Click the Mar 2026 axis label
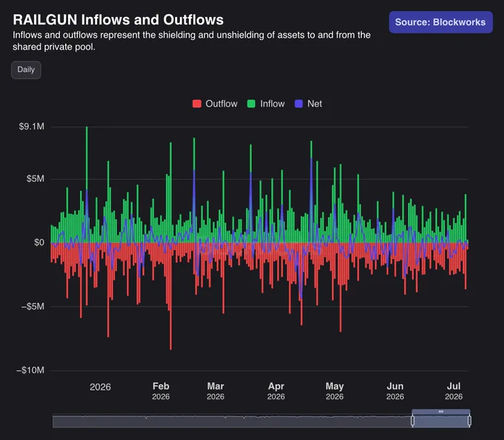 coord(216,391)
